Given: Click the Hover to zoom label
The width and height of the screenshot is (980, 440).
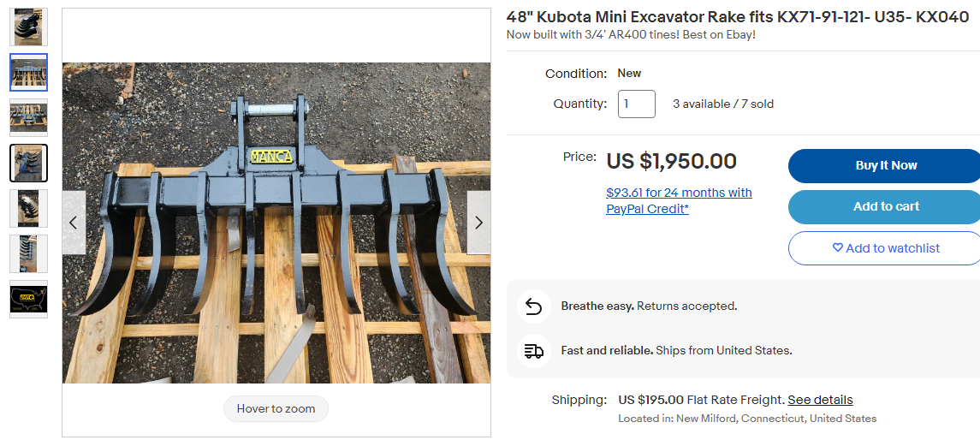Looking at the screenshot, I should point(276,409).
